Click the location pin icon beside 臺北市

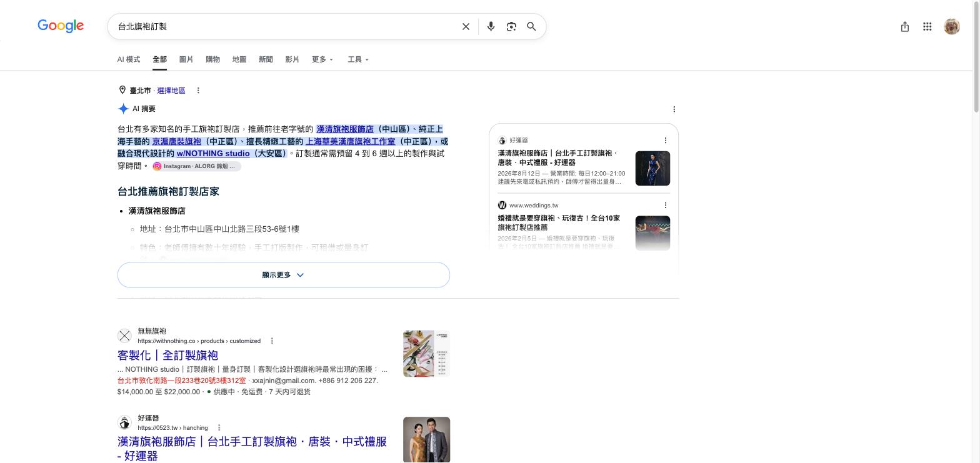(x=122, y=90)
